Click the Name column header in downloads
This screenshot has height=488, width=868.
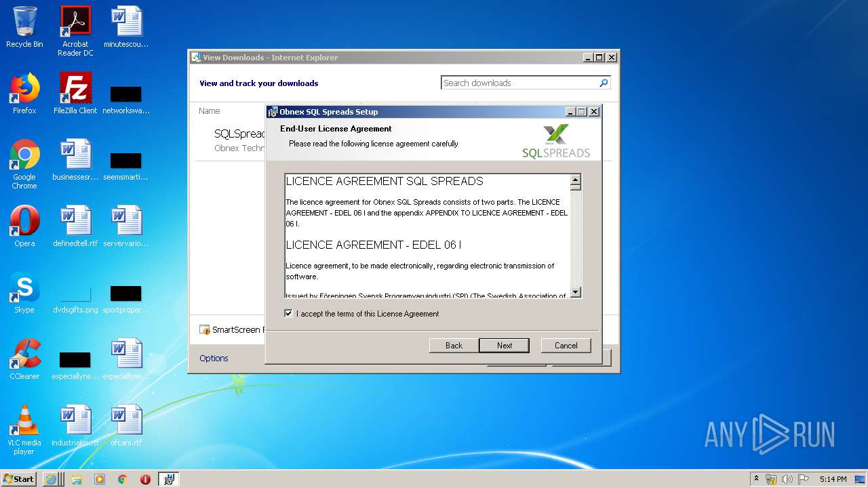tap(210, 111)
